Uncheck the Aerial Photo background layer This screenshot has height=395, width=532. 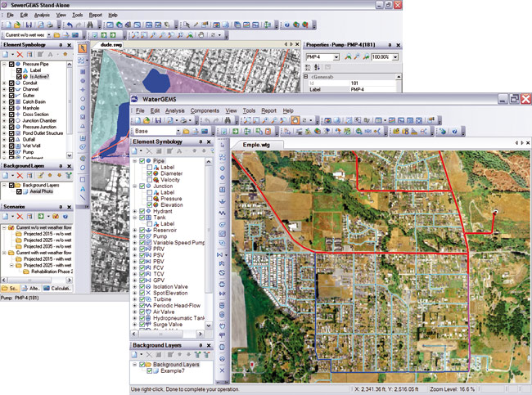[x=20, y=191]
